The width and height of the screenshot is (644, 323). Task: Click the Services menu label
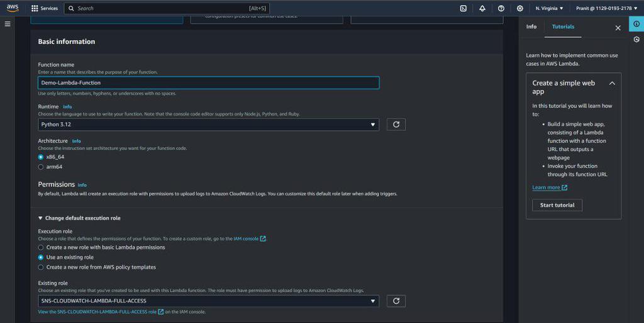tap(49, 8)
